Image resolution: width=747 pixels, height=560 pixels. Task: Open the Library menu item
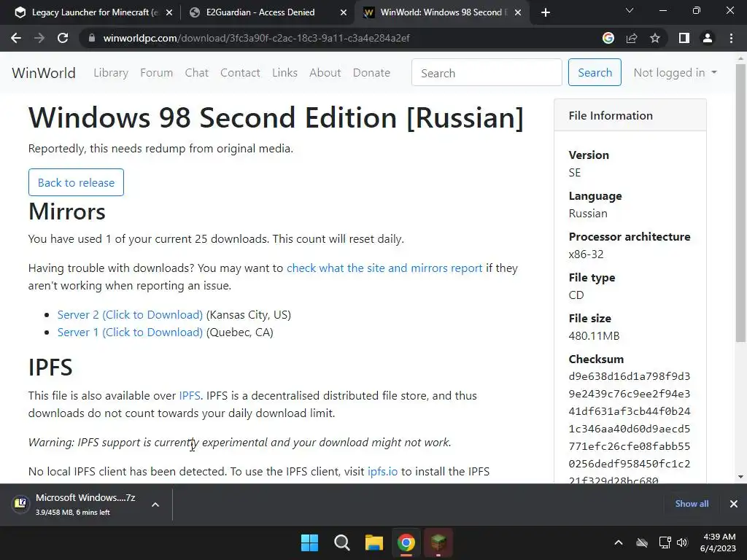111,73
